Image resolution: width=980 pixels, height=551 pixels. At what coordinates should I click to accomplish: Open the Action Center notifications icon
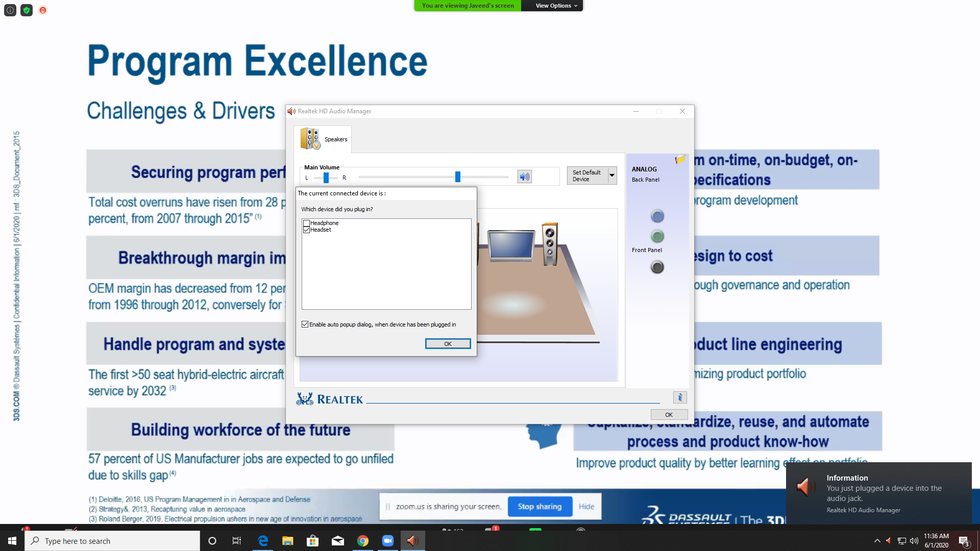point(964,541)
